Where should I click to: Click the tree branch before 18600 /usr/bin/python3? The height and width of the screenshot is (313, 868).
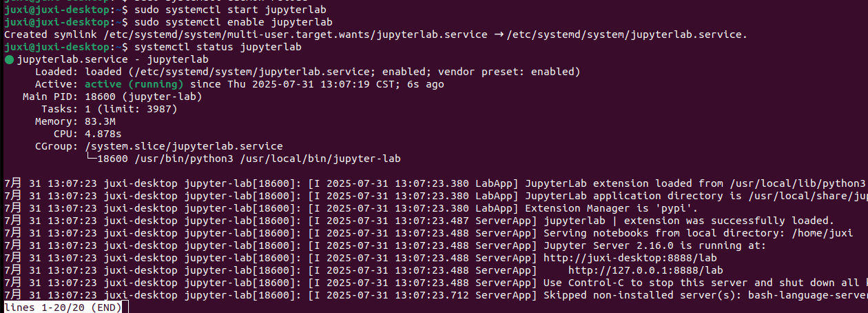coord(90,159)
